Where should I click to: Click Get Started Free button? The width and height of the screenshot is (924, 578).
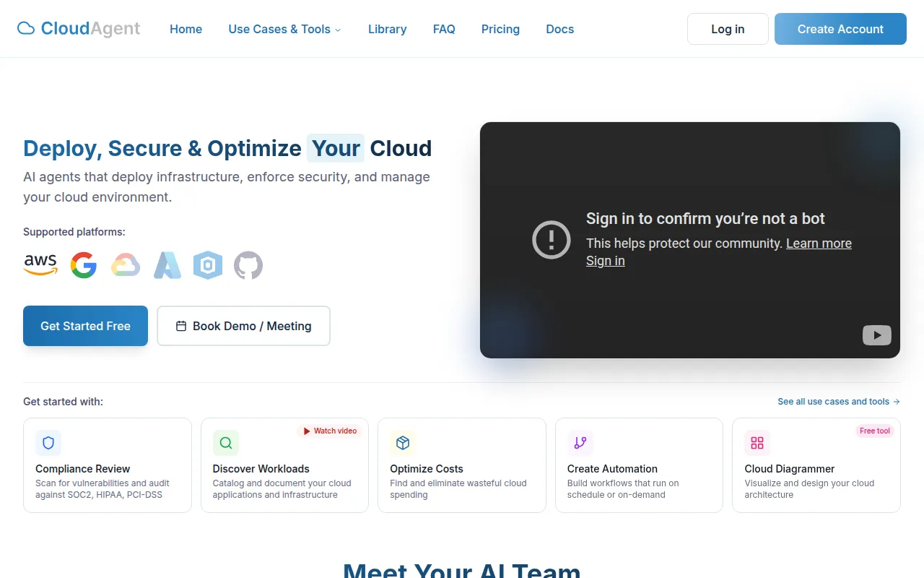click(x=85, y=326)
